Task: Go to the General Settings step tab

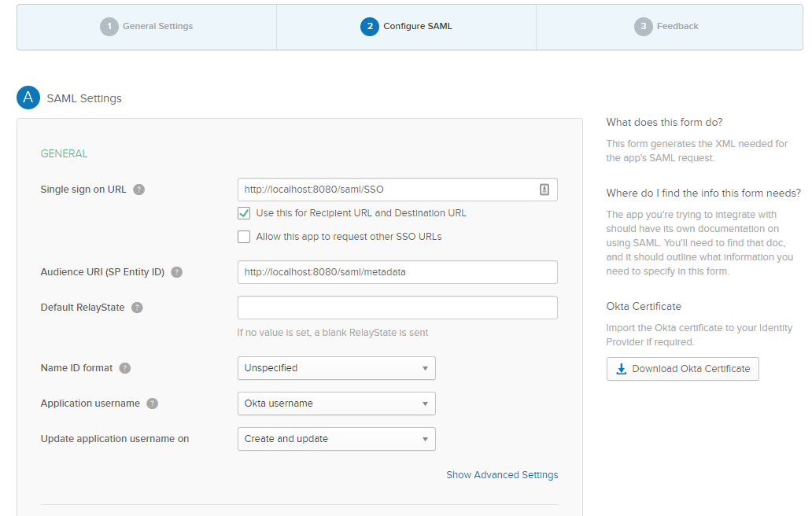Action: [x=147, y=27]
